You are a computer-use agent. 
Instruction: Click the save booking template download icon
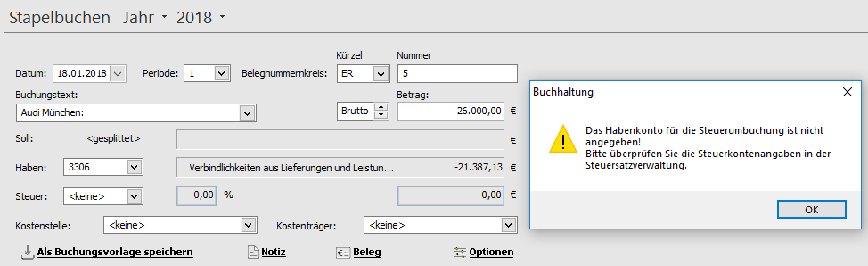click(x=27, y=253)
